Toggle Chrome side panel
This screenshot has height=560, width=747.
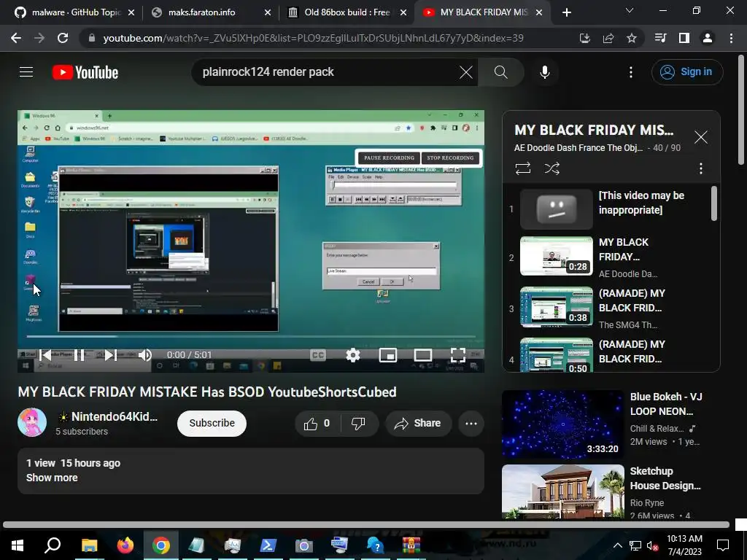pos(684,38)
